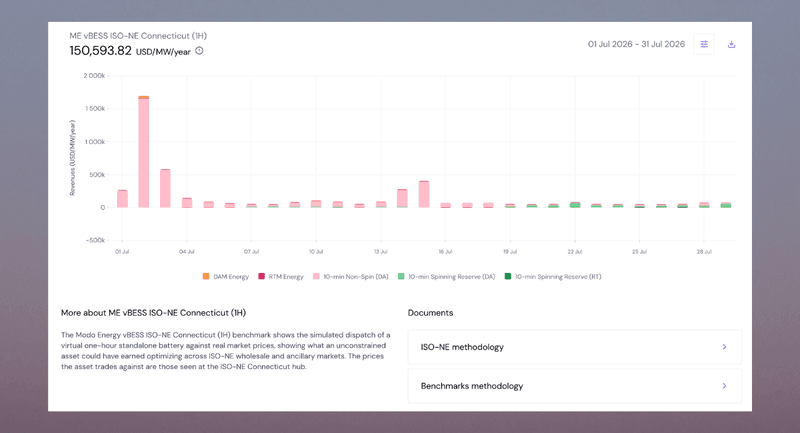This screenshot has height=433, width=800.
Task: Toggle 10-min Non-Spin (DA) legend series
Action: [351, 276]
